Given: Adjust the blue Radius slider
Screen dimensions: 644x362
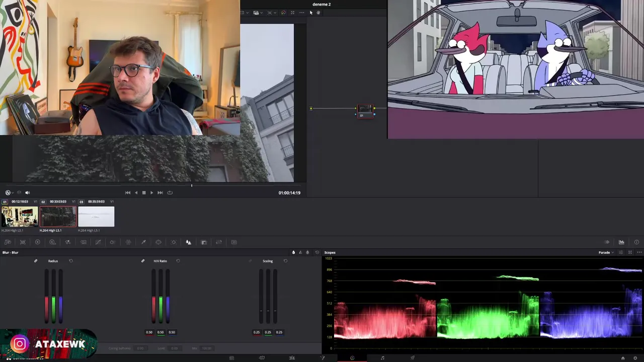Looking at the screenshot, I should coord(60,296).
